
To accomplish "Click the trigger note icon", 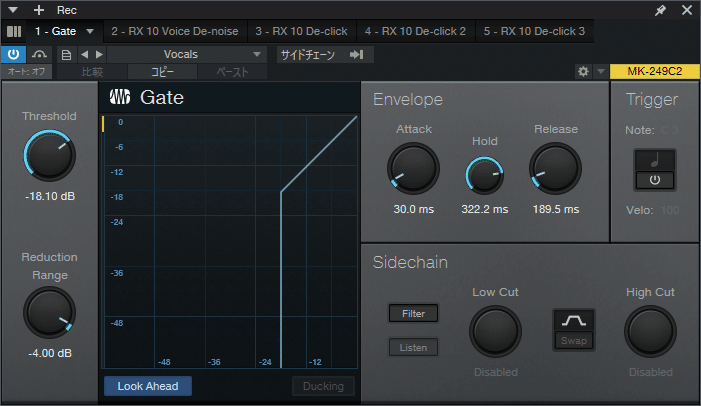I will coord(655,160).
